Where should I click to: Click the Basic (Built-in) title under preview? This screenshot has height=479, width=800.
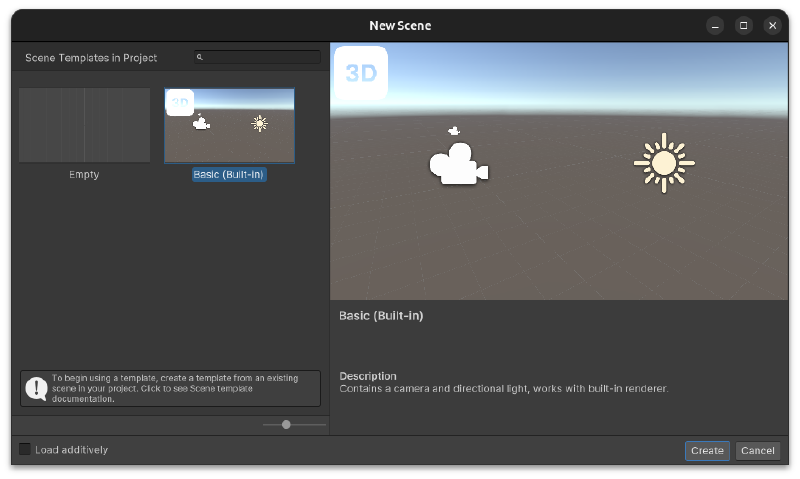tap(381, 316)
